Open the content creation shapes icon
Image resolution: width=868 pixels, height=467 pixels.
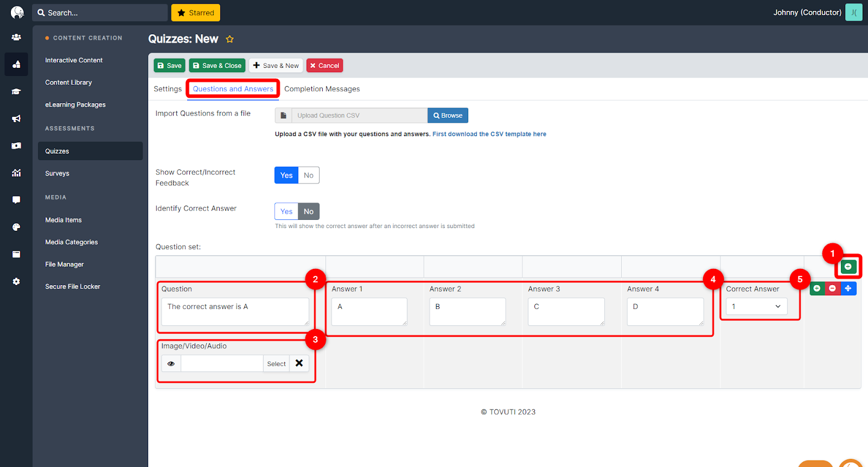[16, 64]
